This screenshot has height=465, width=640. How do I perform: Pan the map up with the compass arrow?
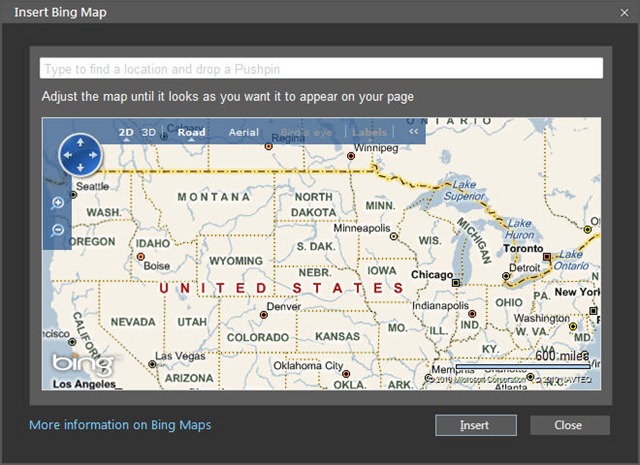(x=80, y=142)
